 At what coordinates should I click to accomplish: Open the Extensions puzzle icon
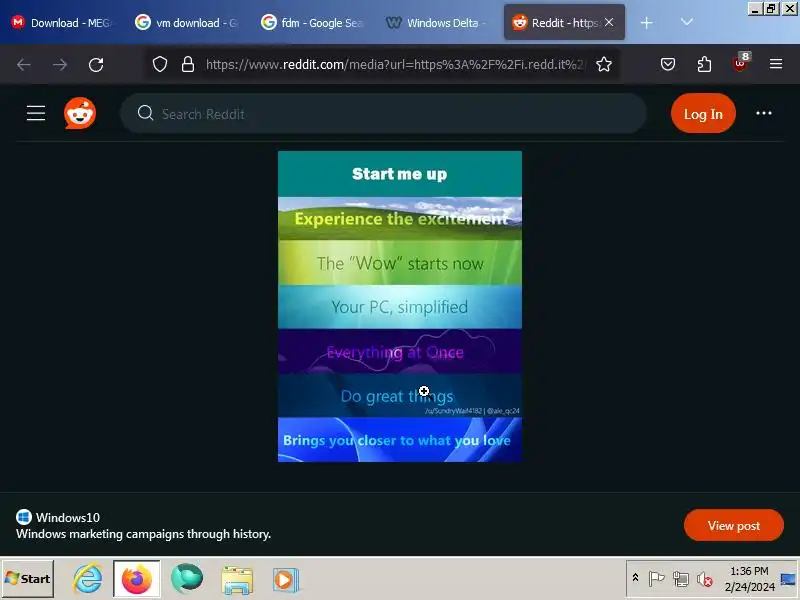click(704, 64)
